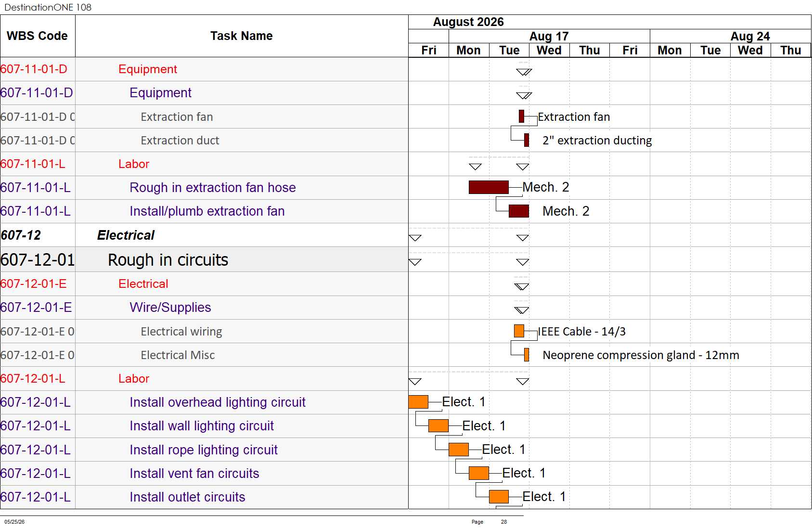Click the Rough in extraction fan hose bar
812x528 pixels.
(489, 187)
